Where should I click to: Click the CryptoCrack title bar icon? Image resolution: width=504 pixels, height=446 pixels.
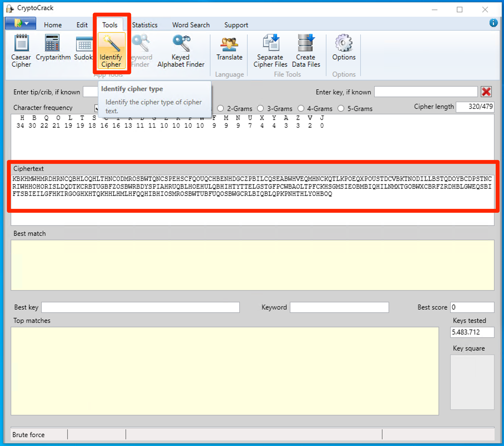pyautogui.click(x=10, y=8)
